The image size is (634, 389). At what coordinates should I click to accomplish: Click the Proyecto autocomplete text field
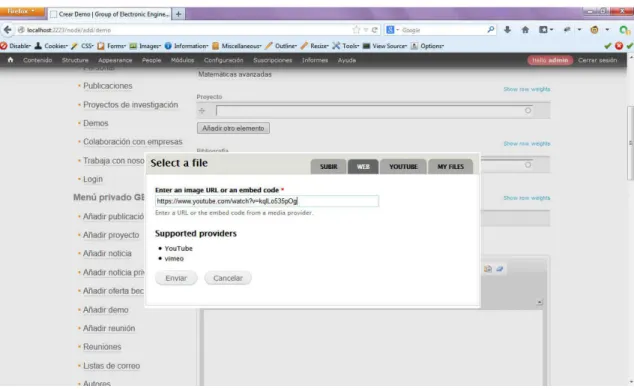(x=374, y=111)
